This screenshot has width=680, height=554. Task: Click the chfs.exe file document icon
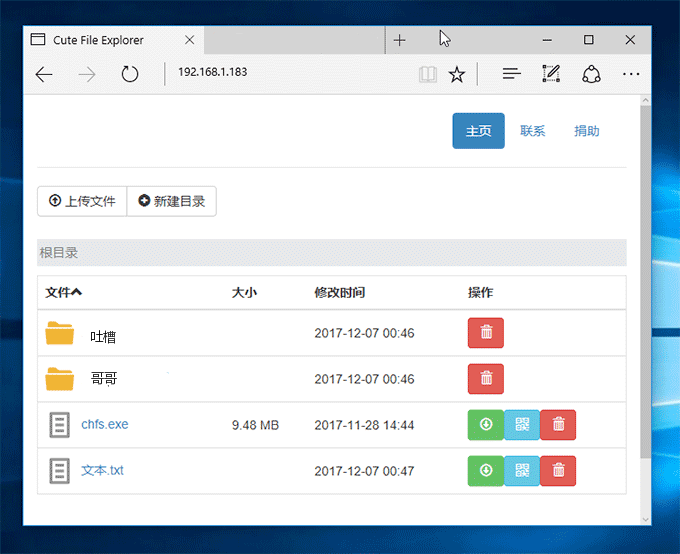coord(59,425)
